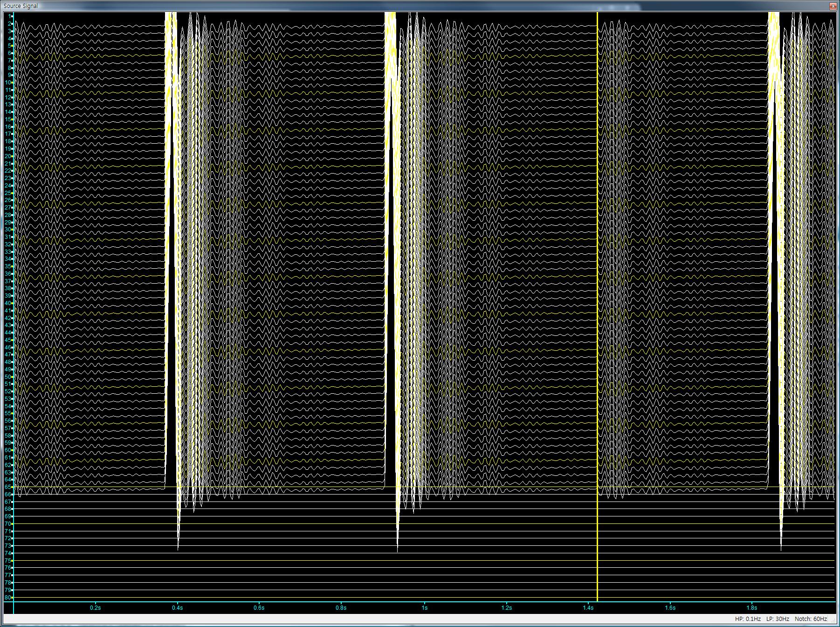Screen dimensions: 840x627
Task: Close the Source Signal window
Action: [x=833, y=6]
